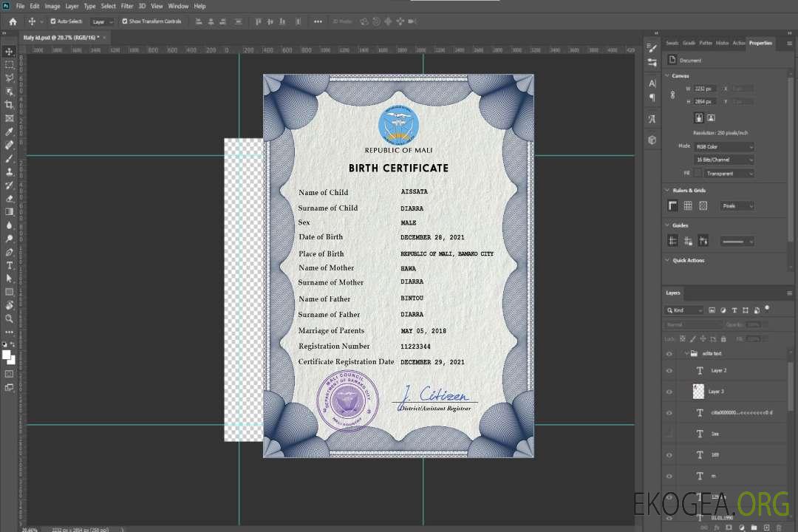Uncheck the Auto-Select checkbox
The image size is (798, 532).
click(x=53, y=21)
